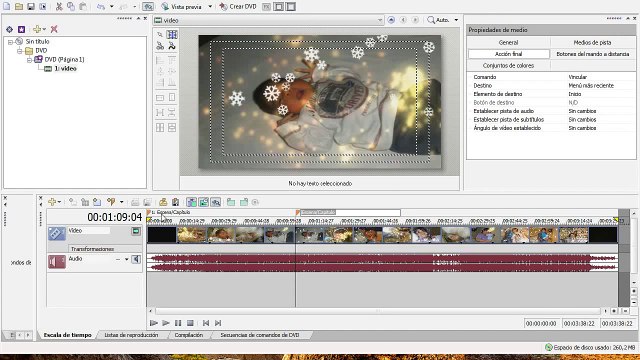Click 'Sin cambios' for Establecer pista de audio
Viewport: 640px width, 360px height.
582,111
